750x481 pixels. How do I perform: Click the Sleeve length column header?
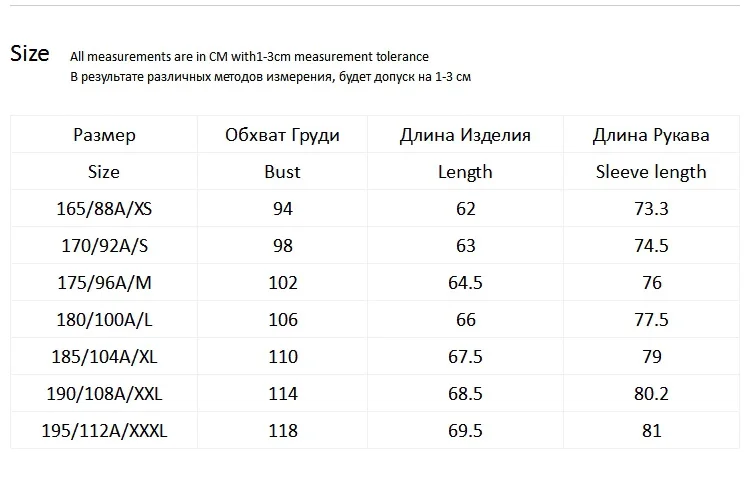651,172
